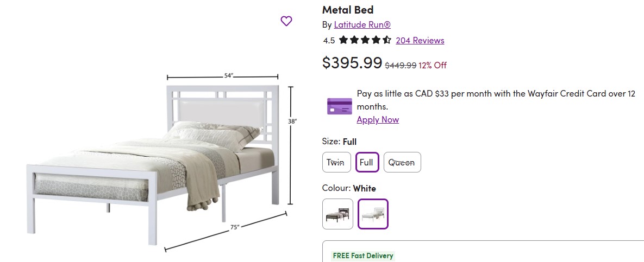644x262 pixels.
Task: Select the Queen size option
Action: click(x=402, y=162)
